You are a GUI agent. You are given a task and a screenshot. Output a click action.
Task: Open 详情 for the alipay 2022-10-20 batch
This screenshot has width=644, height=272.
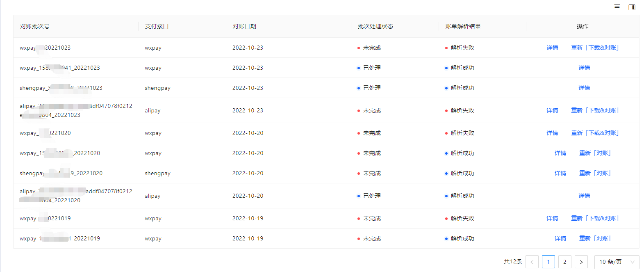click(x=584, y=196)
